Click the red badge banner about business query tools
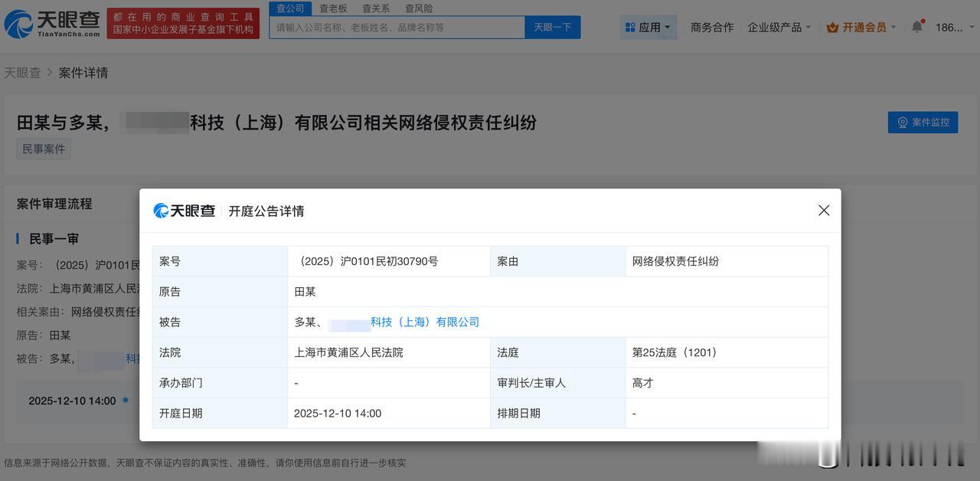This screenshot has height=481, width=980. [183, 23]
